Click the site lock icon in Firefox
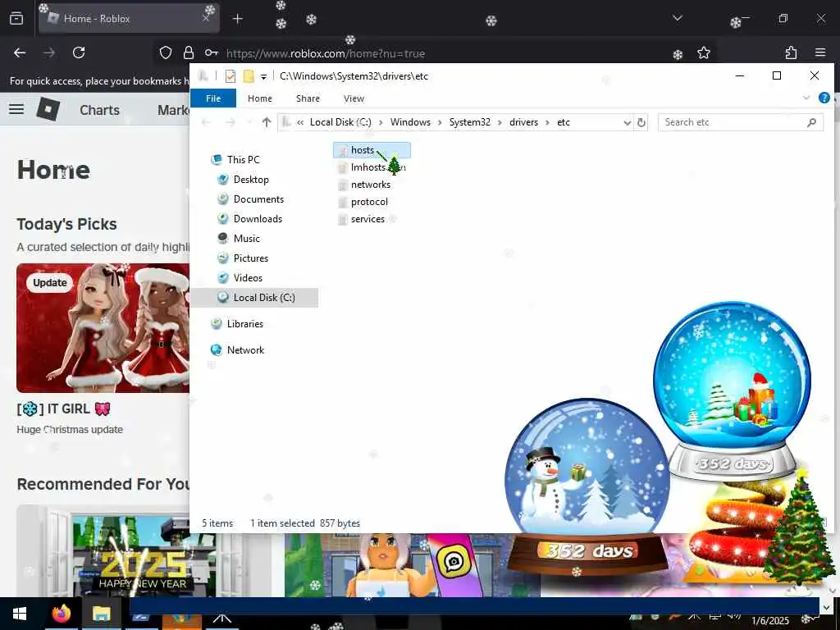 [x=189, y=52]
